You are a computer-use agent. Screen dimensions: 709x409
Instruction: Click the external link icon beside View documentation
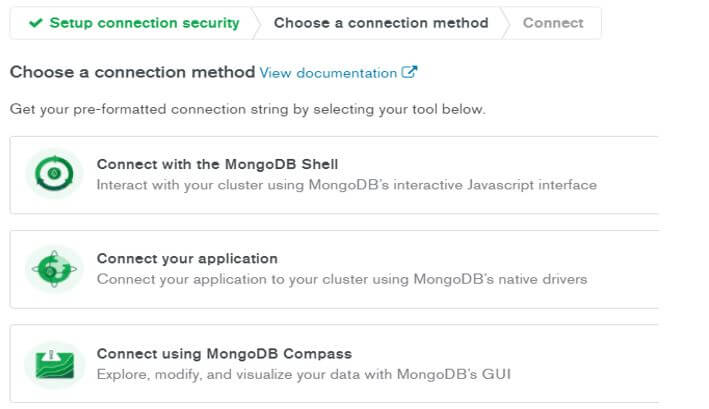pos(409,72)
